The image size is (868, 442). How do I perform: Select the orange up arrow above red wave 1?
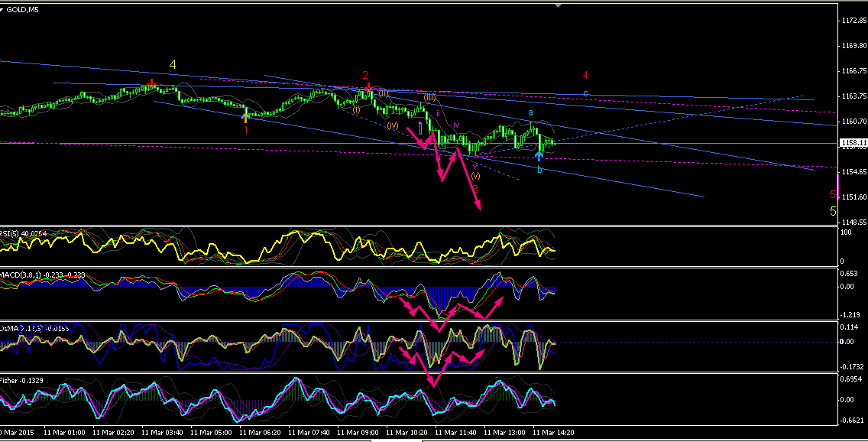(246, 118)
